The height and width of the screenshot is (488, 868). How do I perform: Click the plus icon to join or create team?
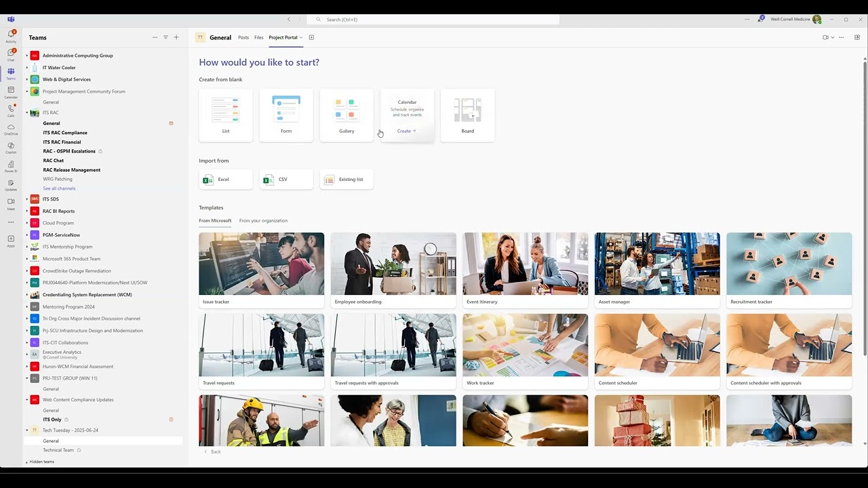pos(176,37)
